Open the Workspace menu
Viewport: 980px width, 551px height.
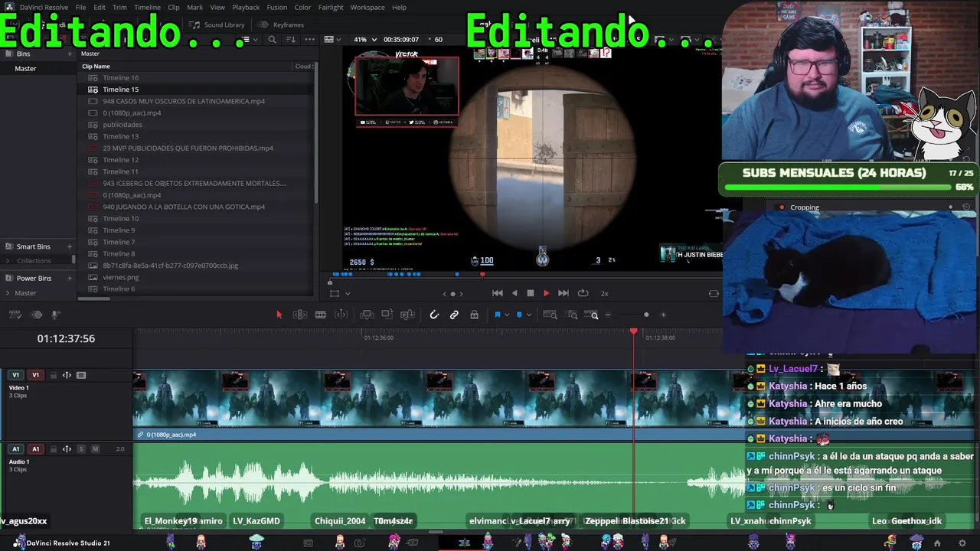click(367, 7)
